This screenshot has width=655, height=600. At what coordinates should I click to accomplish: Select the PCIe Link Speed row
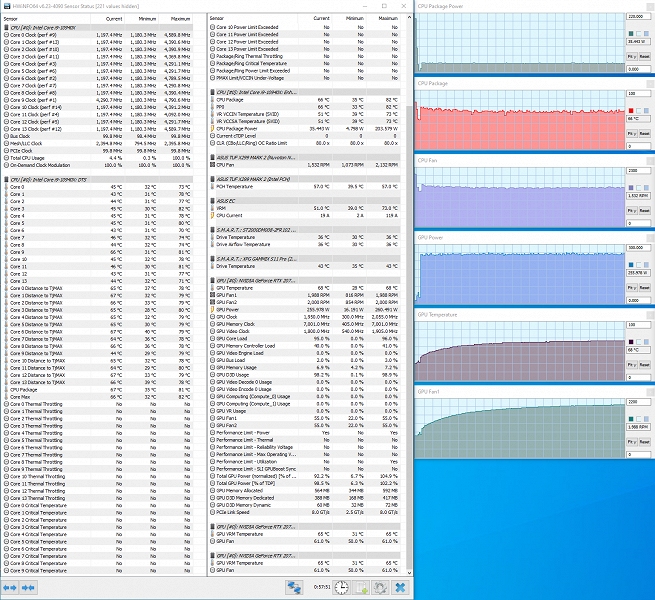(x=305, y=512)
